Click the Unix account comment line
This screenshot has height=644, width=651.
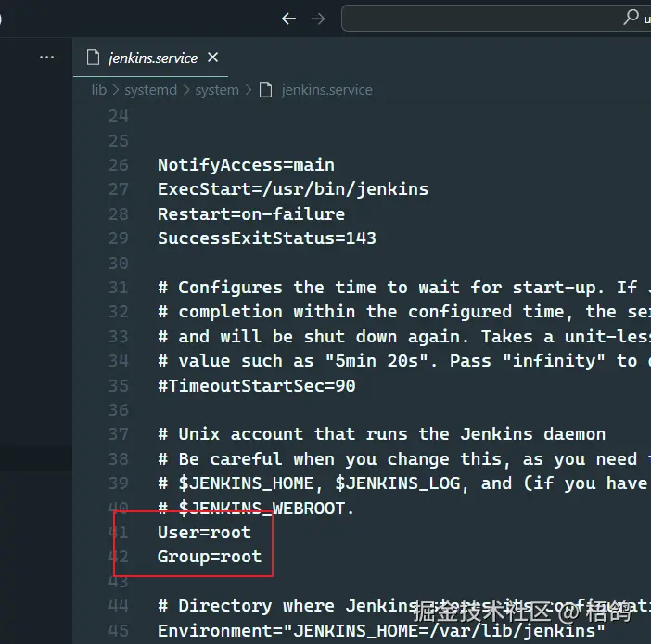point(381,434)
